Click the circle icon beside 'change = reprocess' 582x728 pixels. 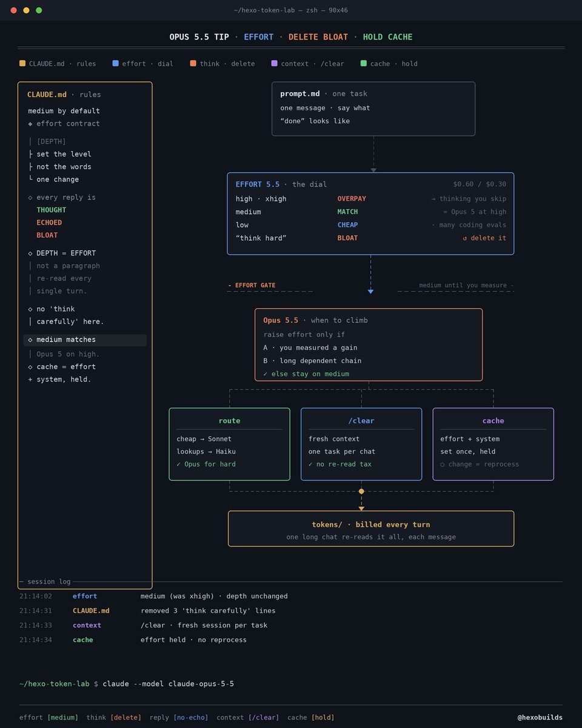tap(443, 465)
